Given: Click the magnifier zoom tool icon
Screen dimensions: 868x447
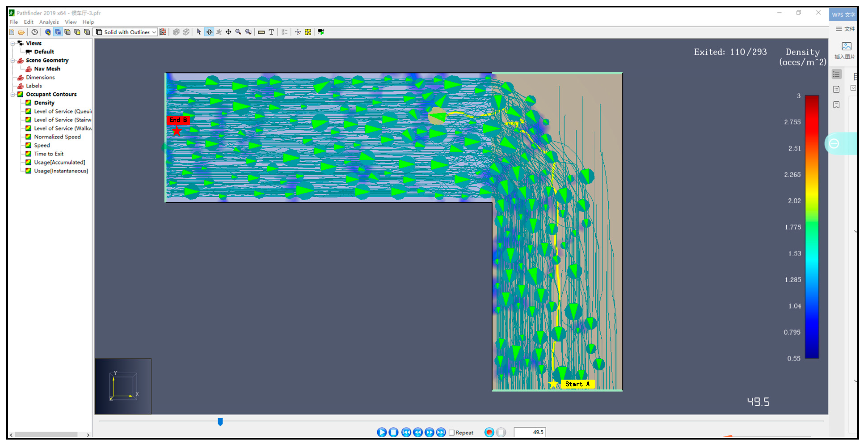Looking at the screenshot, I should pyautogui.click(x=238, y=32).
